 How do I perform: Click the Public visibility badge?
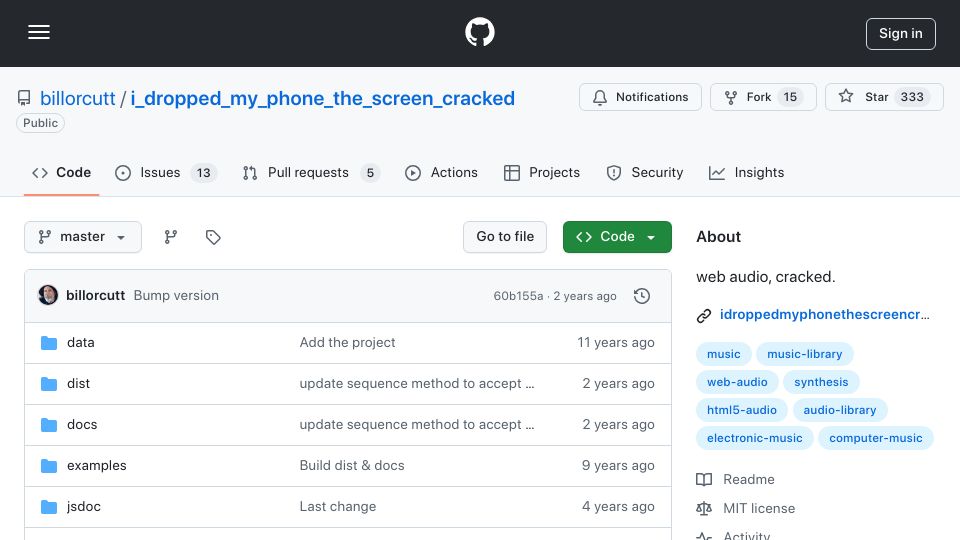coord(40,123)
